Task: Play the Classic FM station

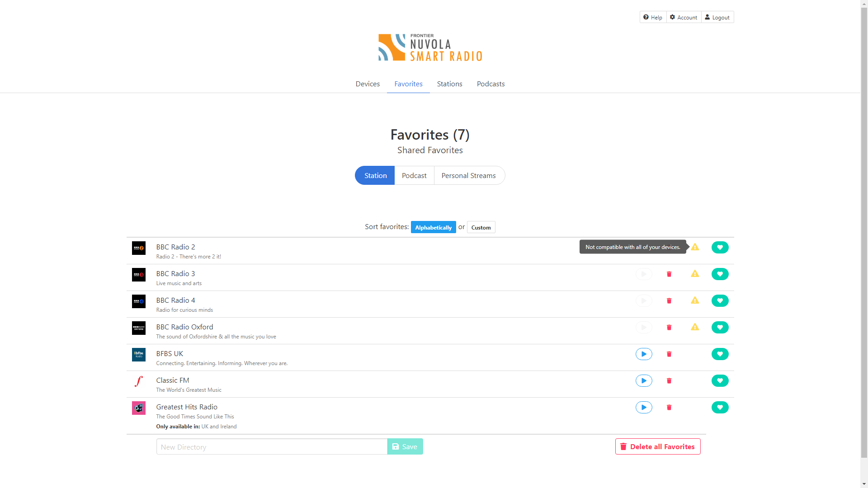Action: coord(644,381)
